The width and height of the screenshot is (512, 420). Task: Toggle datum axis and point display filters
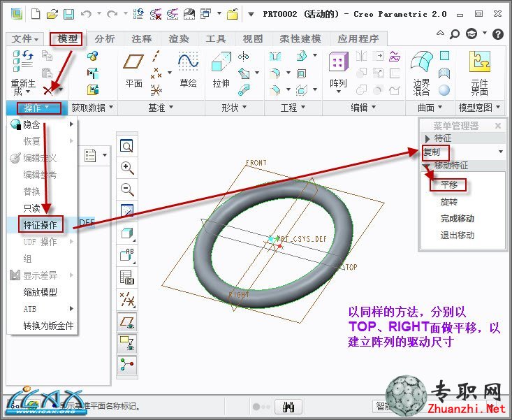(x=127, y=300)
